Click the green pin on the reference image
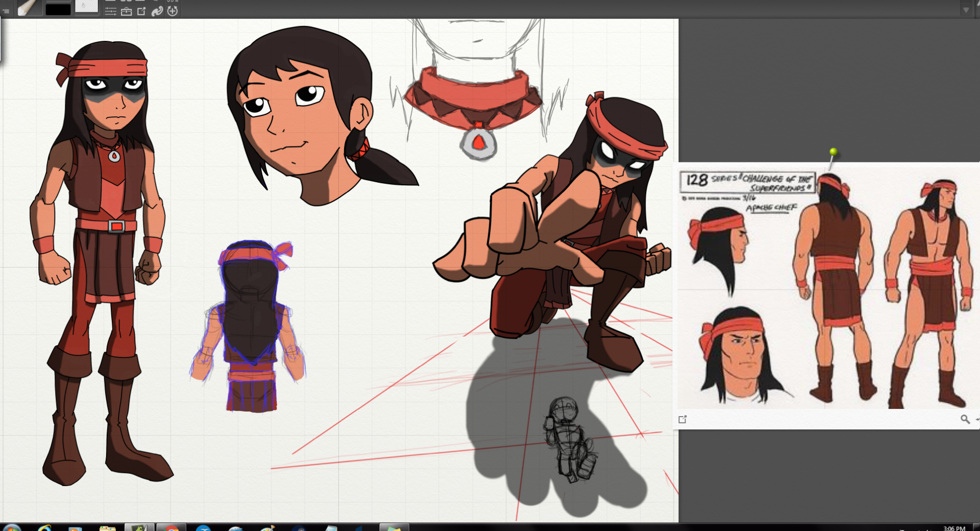This screenshot has width=980, height=531. 833,152
